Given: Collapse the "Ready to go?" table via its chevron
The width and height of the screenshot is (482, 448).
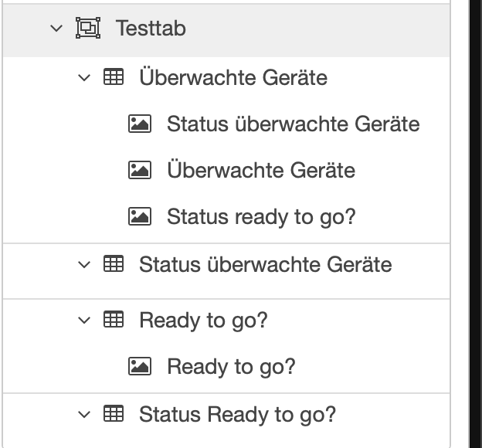Looking at the screenshot, I should point(84,320).
